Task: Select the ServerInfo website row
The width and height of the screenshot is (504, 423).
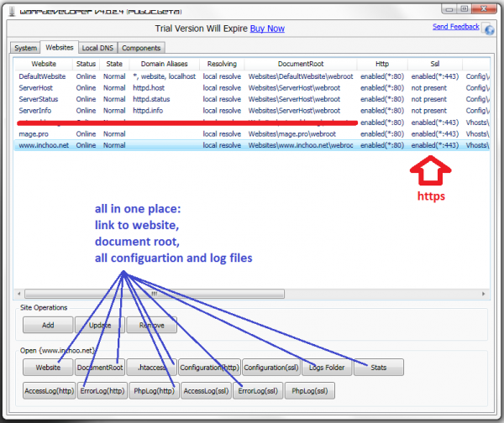Action: click(x=252, y=111)
